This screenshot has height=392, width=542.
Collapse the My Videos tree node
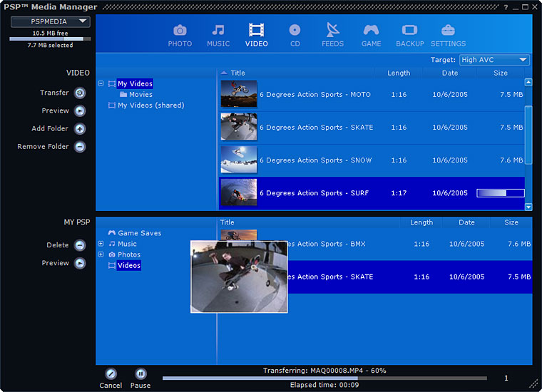click(x=101, y=84)
